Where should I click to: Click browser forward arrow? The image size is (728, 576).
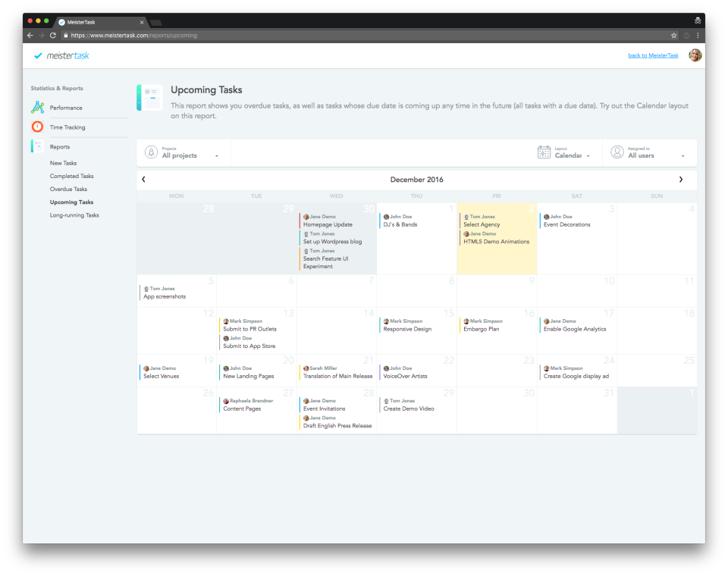click(41, 36)
